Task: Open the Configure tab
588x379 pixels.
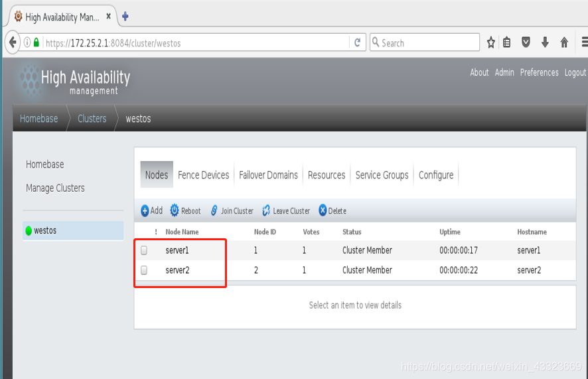Action: (436, 175)
